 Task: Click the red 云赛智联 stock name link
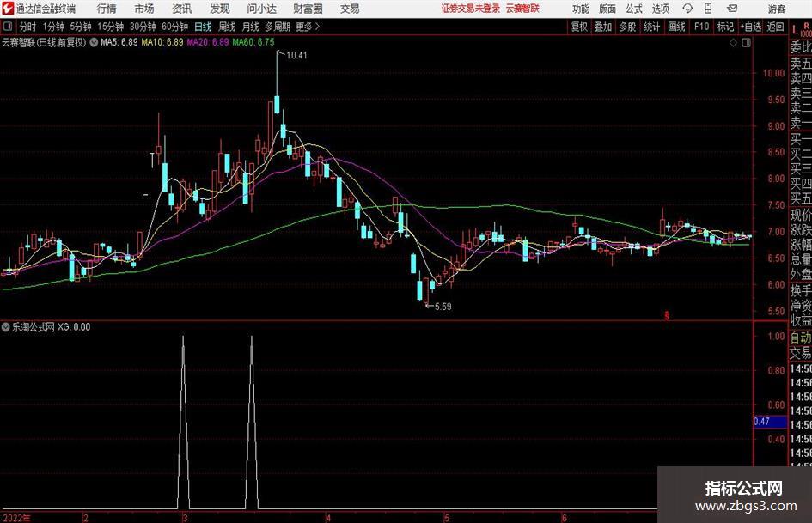(x=522, y=9)
